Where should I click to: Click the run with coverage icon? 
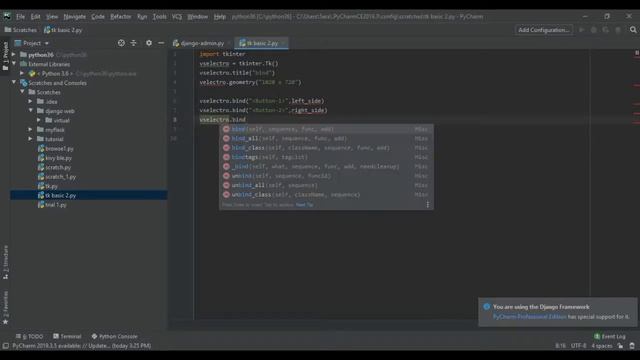coord(606,30)
